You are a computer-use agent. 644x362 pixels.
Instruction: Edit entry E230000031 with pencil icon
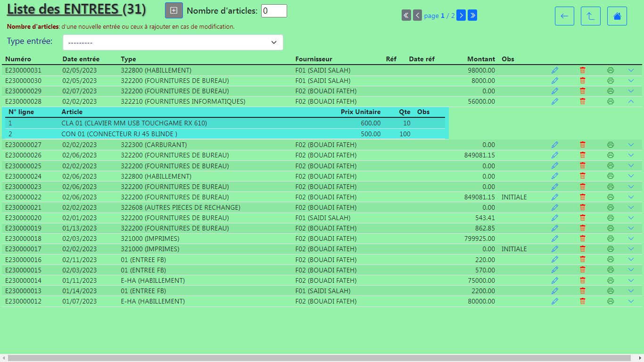tap(554, 70)
